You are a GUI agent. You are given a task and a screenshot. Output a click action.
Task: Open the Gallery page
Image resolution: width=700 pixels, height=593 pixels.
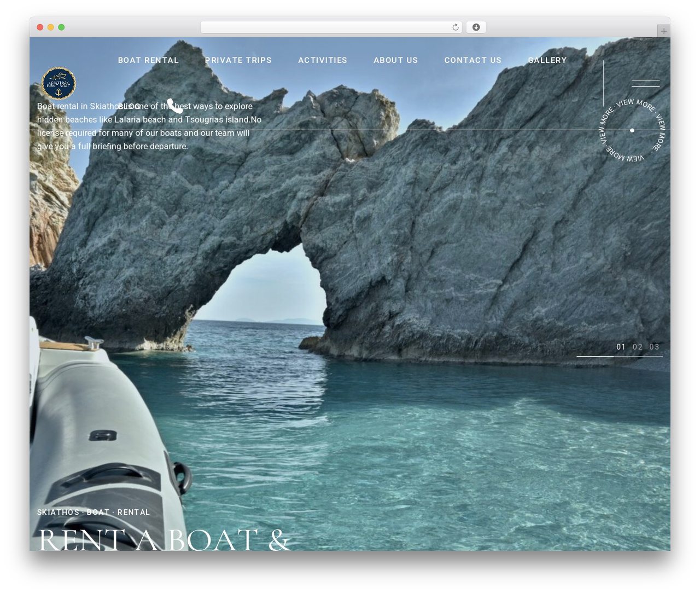click(x=547, y=60)
